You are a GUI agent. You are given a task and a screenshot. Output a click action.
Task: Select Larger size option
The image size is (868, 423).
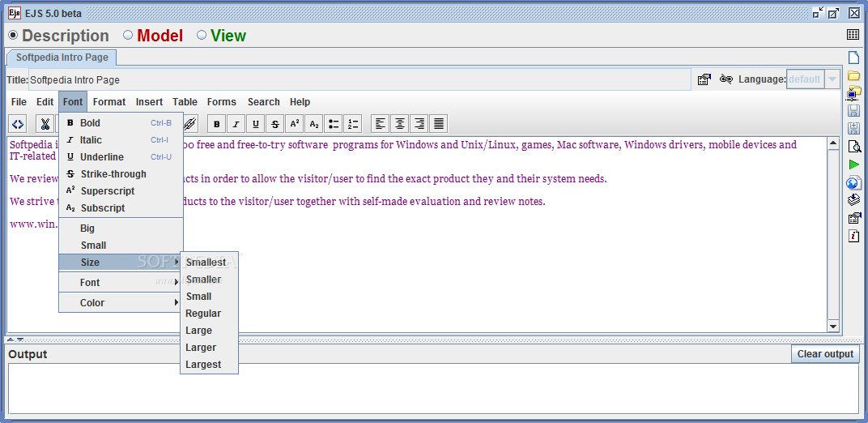[209, 348]
